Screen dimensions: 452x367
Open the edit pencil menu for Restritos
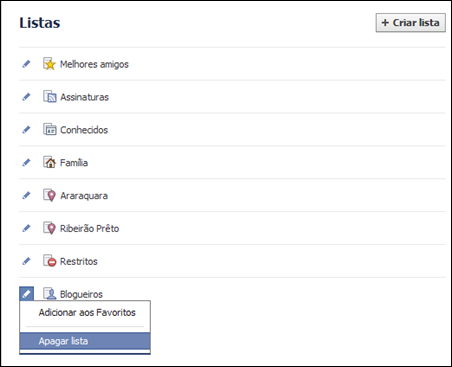pyautogui.click(x=26, y=261)
